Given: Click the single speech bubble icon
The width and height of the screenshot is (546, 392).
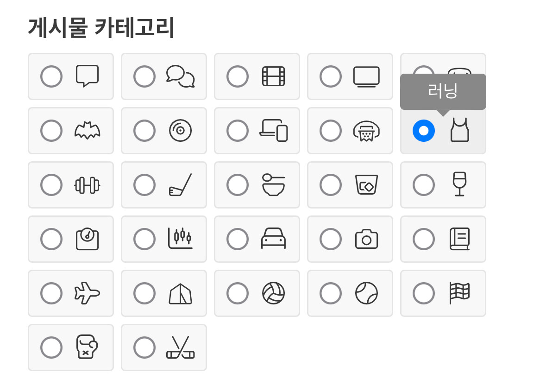Looking at the screenshot, I should (87, 76).
